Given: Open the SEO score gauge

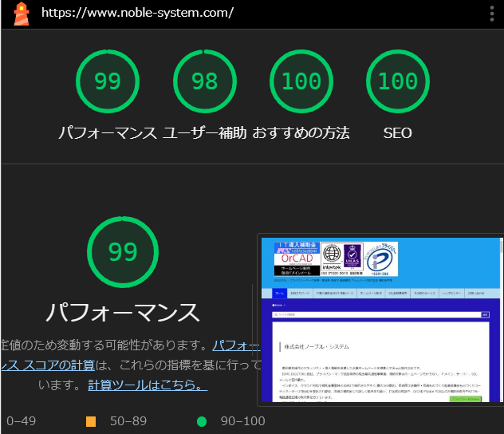Looking at the screenshot, I should coord(397,81).
